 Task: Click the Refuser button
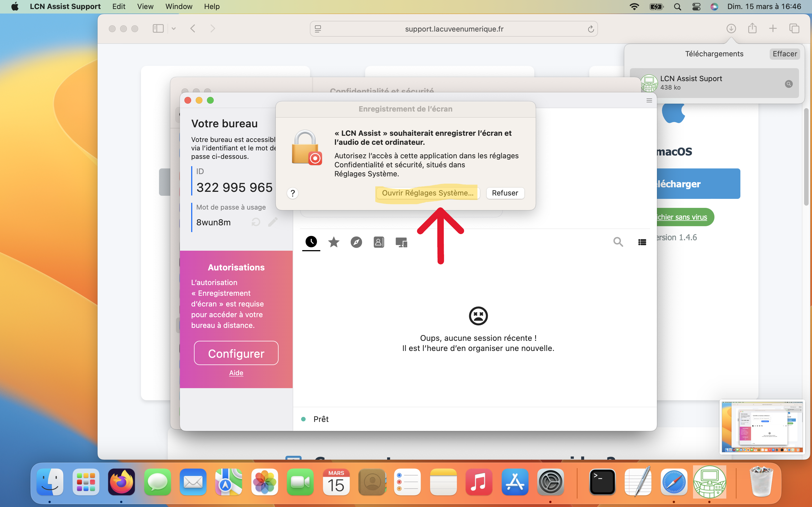click(505, 193)
